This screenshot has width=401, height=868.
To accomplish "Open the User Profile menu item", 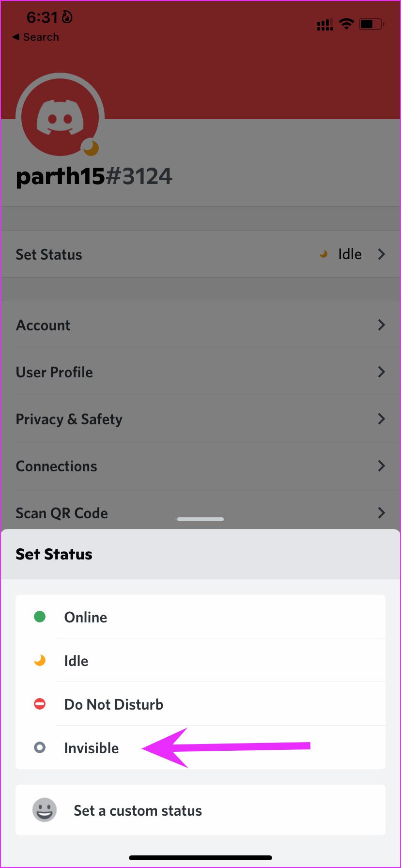I will point(54,372).
